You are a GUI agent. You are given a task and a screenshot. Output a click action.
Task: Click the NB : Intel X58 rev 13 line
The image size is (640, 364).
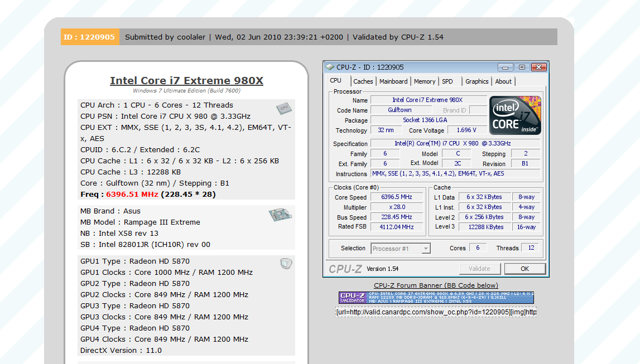pos(119,234)
